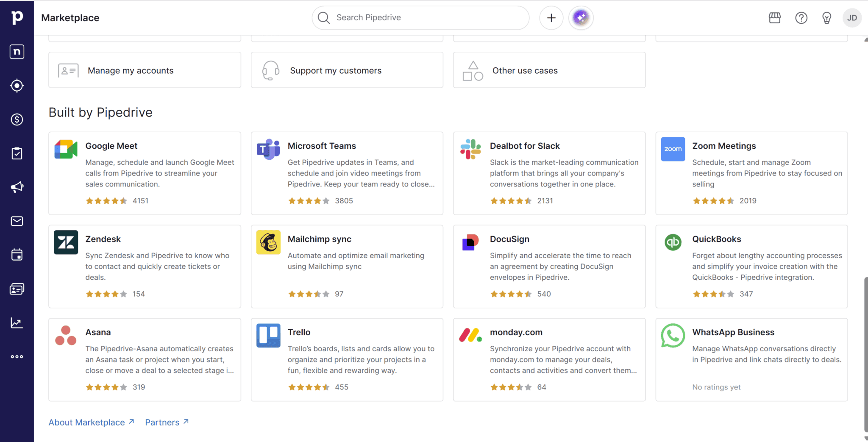
Task: Open the Microsoft Teams title link
Action: tap(322, 146)
